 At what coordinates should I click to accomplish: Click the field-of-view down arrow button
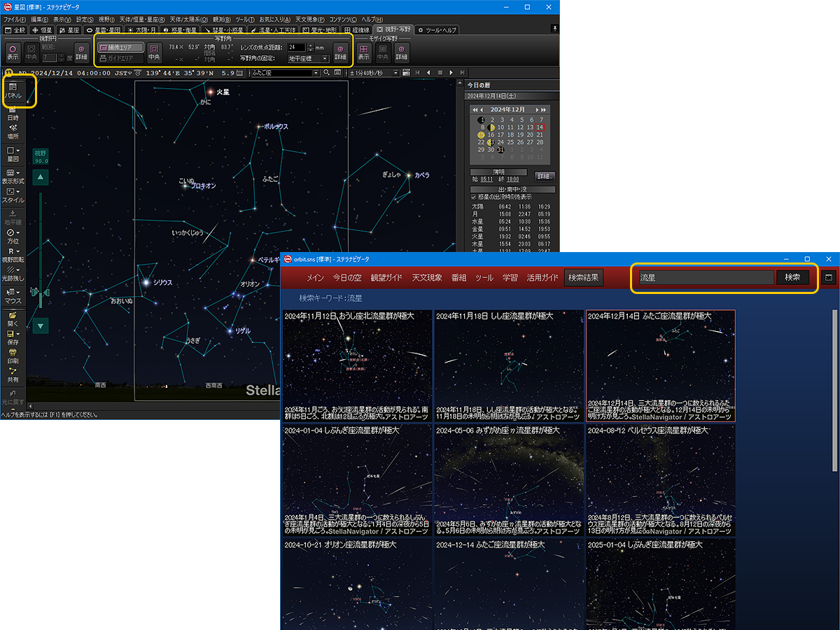pos(41,325)
